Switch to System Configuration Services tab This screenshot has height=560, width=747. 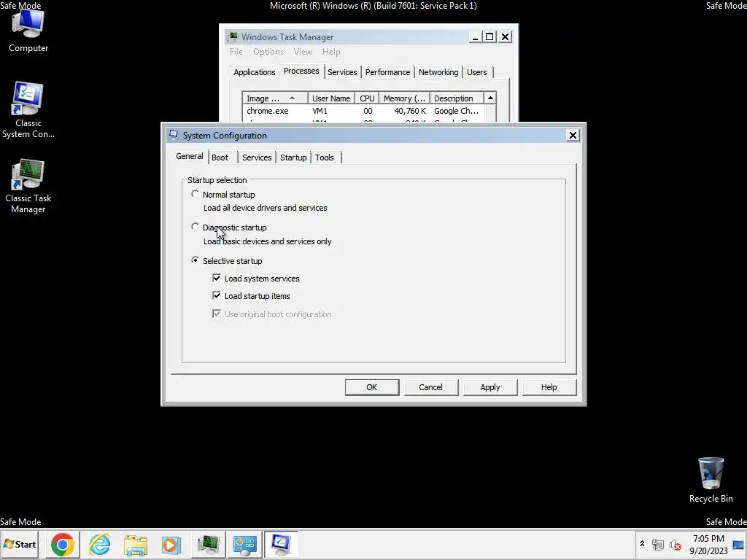[x=257, y=157]
